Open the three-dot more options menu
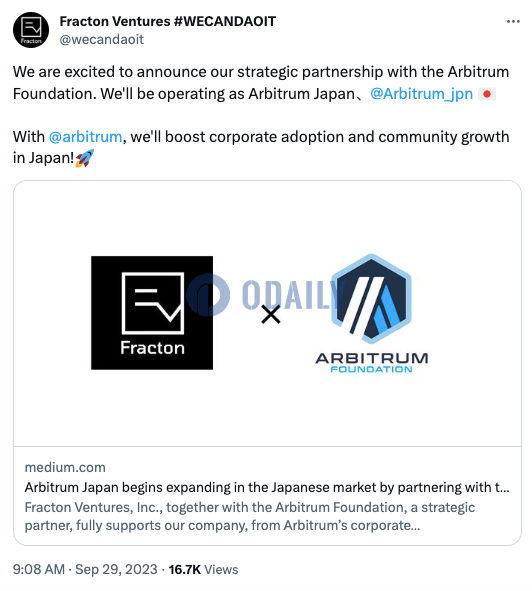 pos(513,22)
